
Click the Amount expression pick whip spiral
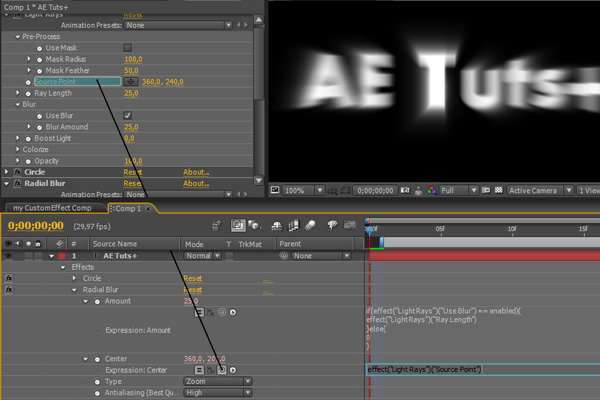[x=222, y=312]
